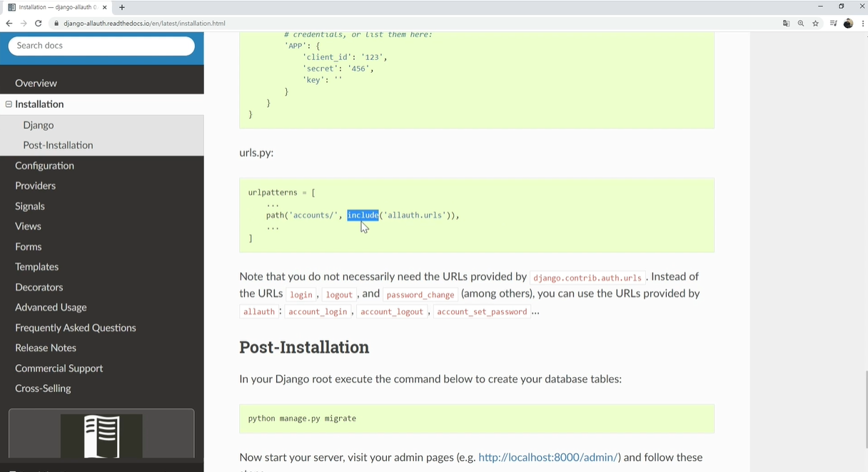Close the Installation django-allauth tab
This screenshot has width=868, height=472.
click(105, 7)
